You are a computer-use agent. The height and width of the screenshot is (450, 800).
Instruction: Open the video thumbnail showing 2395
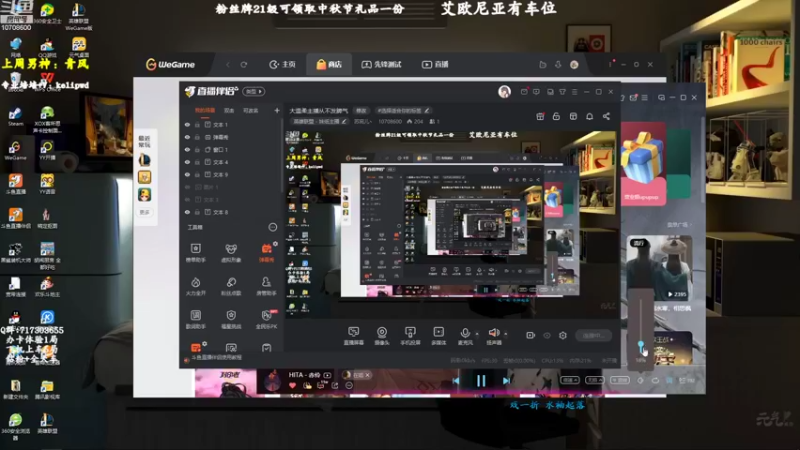pos(659,268)
